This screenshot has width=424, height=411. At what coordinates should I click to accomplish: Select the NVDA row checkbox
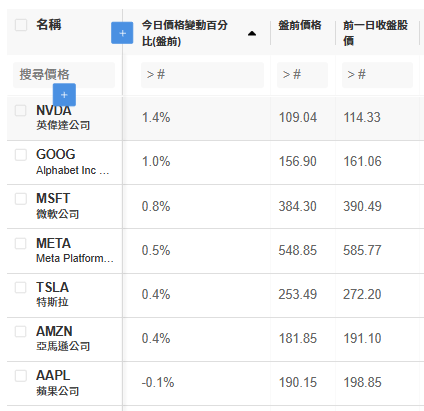coord(21,111)
